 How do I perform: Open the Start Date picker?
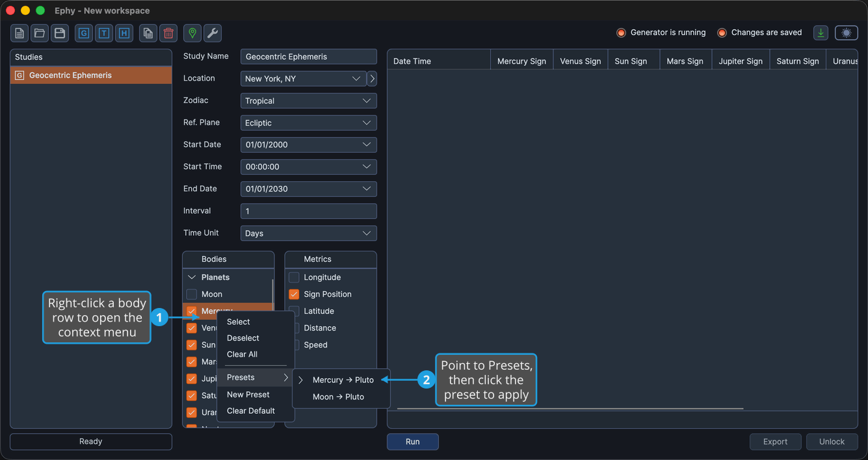(x=309, y=145)
